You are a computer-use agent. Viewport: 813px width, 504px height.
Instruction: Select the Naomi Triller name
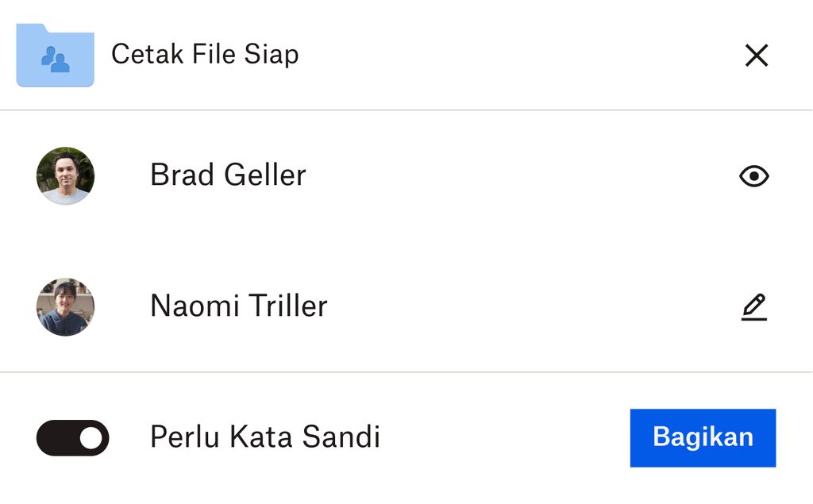(x=239, y=306)
